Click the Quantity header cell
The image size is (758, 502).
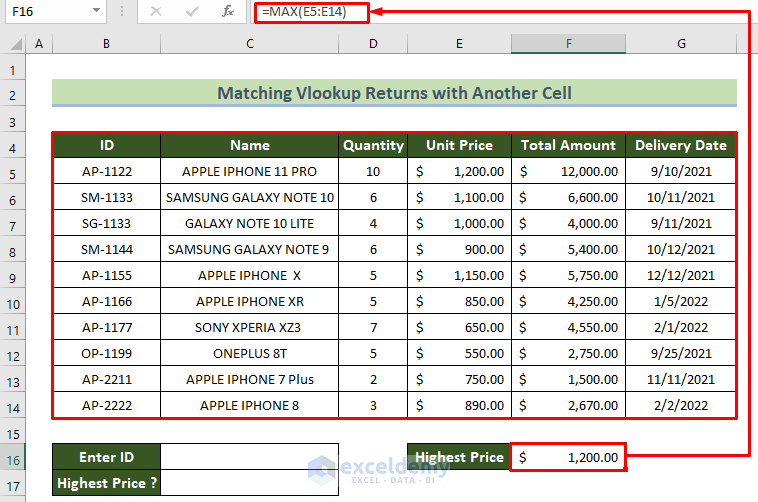coord(373,145)
